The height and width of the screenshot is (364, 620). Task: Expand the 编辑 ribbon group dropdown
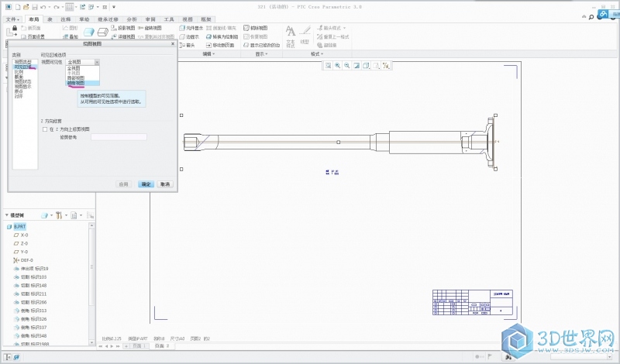[x=208, y=53]
